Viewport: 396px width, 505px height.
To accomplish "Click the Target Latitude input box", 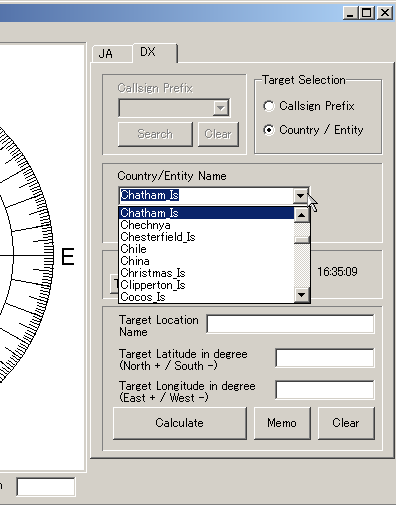I will (x=325, y=358).
